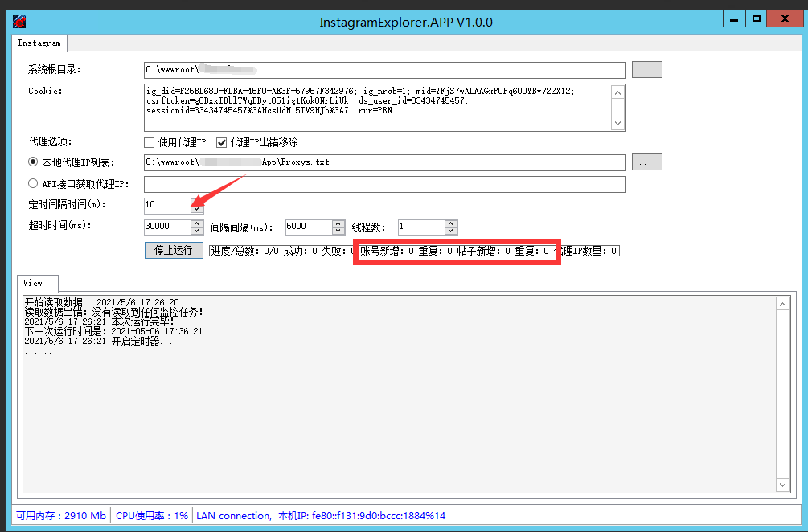Screen dimensions: 808x532
Task: Click the API接口获取代理IP URL field
Action: coord(384,184)
